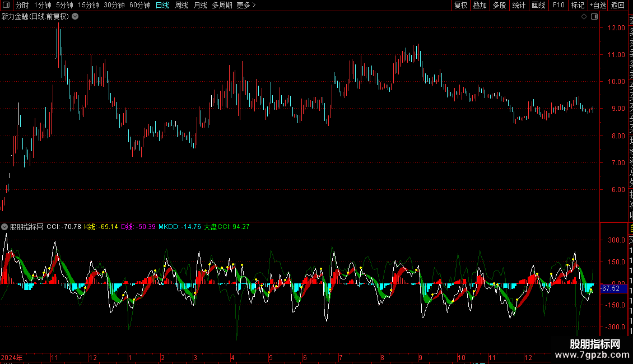Click the 返回 back button
Viewport: 633px width, 364px height.
coord(618,5)
